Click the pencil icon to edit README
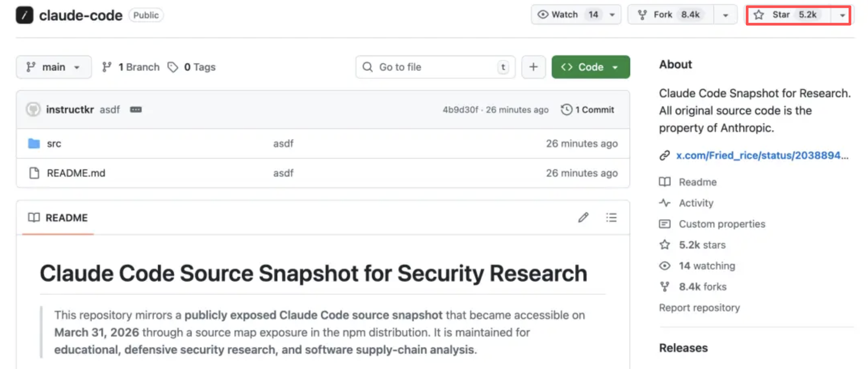The width and height of the screenshot is (868, 369). (x=583, y=217)
